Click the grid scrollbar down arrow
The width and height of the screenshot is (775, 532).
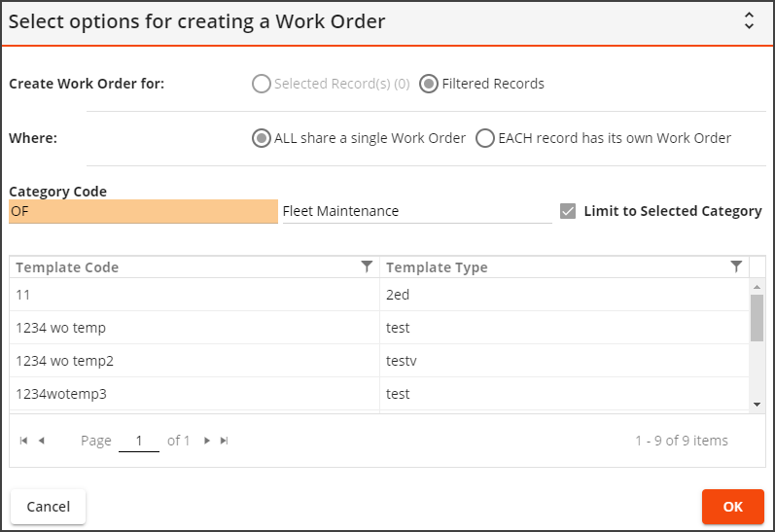coord(757,405)
